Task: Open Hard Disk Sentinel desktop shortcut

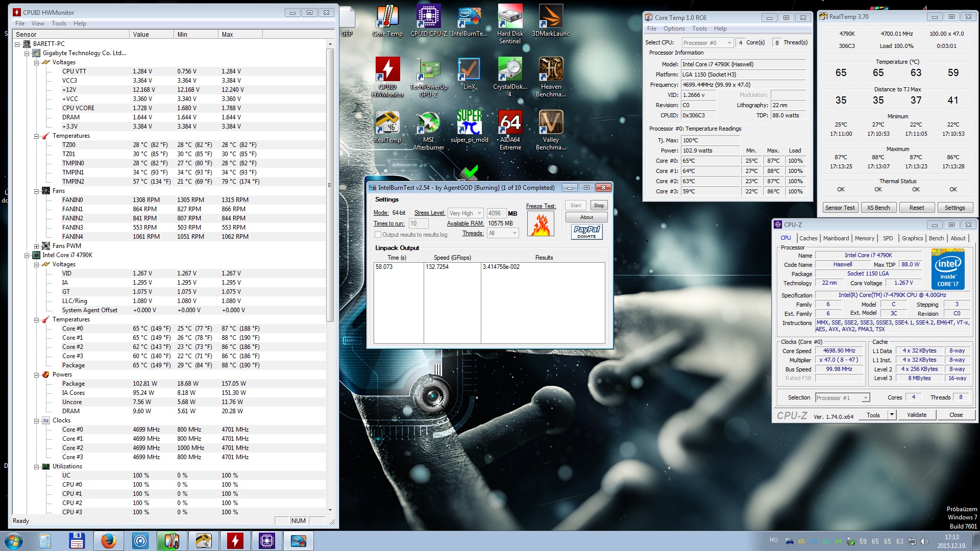Action: (510, 24)
